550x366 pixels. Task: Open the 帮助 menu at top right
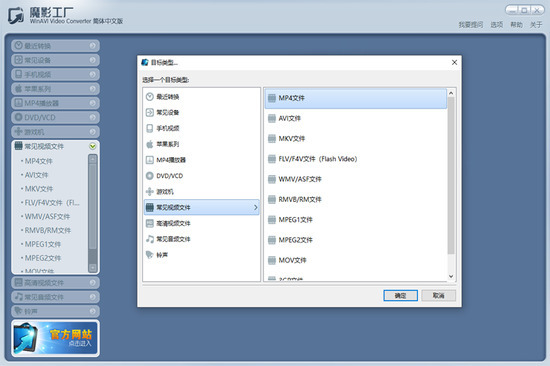click(x=516, y=25)
